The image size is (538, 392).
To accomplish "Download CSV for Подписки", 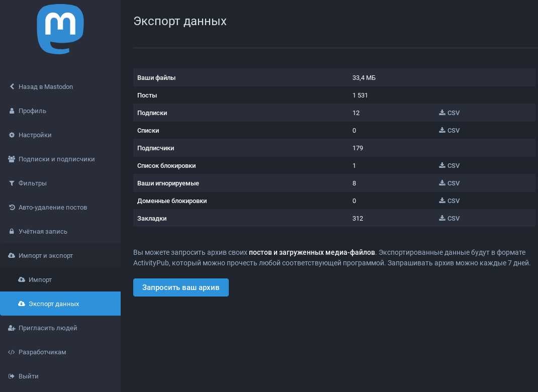I will 449,113.
